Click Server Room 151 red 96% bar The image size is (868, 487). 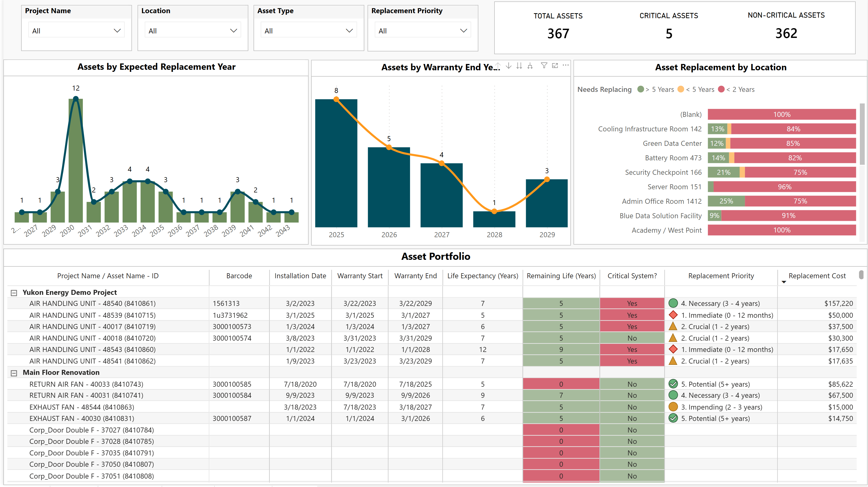(784, 187)
